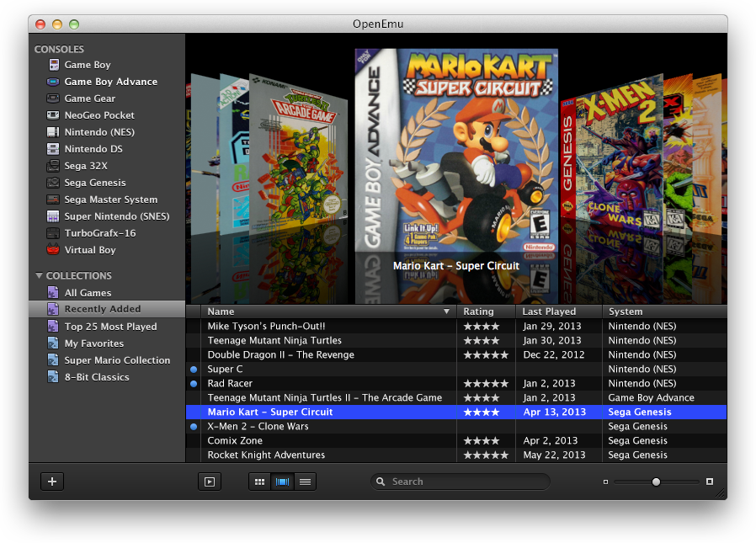The image size is (756, 543).
Task: Click the TurboGrafx-16 console icon
Action: [53, 233]
